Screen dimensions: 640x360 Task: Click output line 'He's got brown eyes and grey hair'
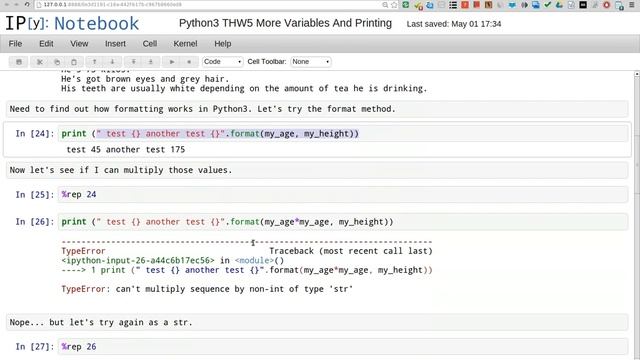coord(145,79)
